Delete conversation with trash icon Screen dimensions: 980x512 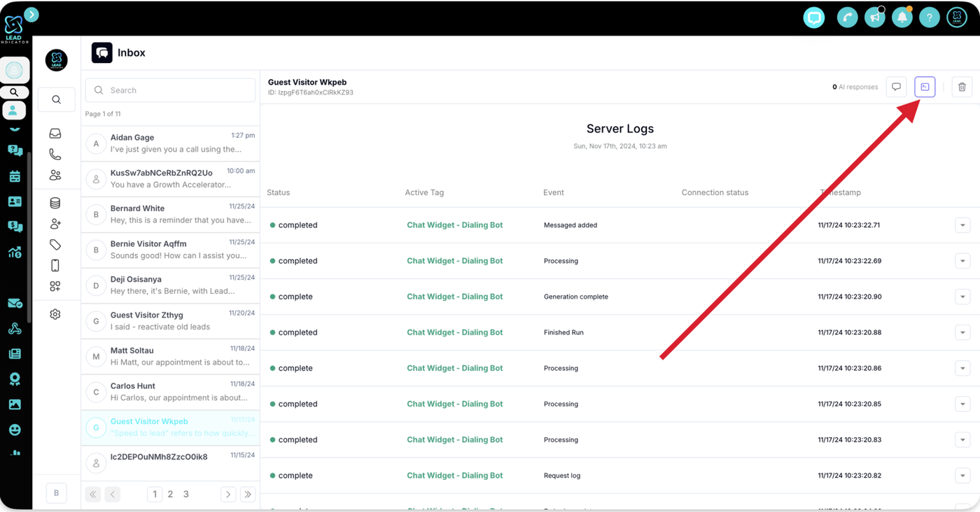(962, 87)
